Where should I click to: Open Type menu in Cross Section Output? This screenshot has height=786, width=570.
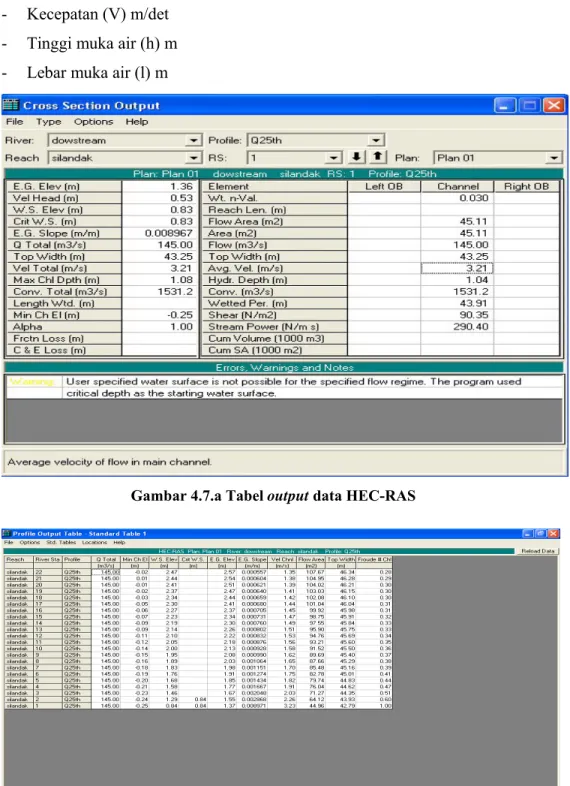(x=48, y=122)
